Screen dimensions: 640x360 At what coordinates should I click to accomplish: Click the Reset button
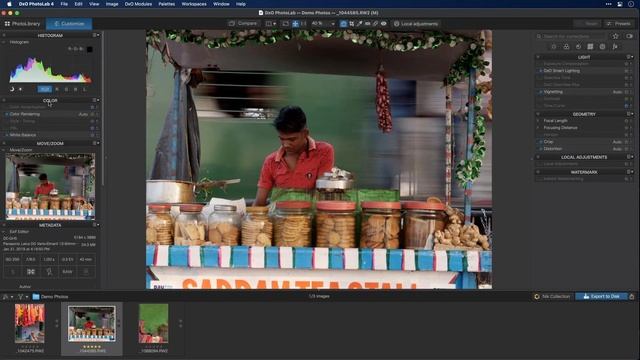pyautogui.click(x=587, y=24)
